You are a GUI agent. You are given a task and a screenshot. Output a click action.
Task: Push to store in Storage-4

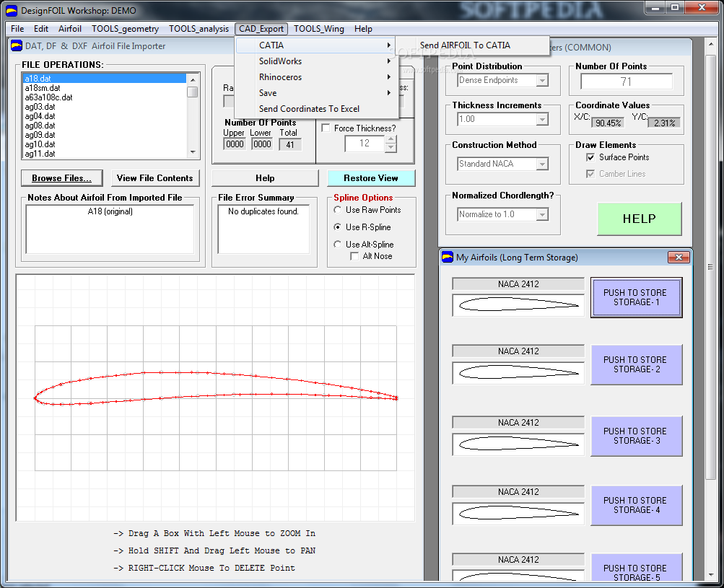(x=636, y=505)
